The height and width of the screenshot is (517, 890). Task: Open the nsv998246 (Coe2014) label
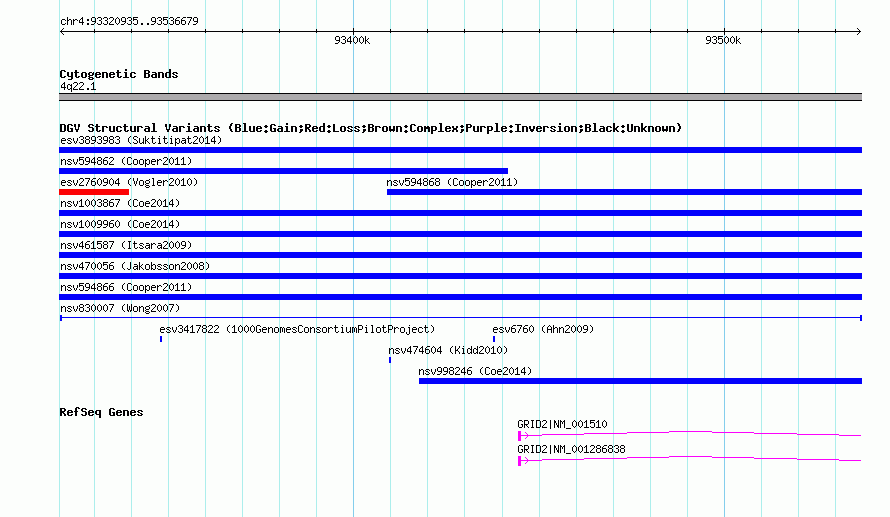(x=475, y=371)
